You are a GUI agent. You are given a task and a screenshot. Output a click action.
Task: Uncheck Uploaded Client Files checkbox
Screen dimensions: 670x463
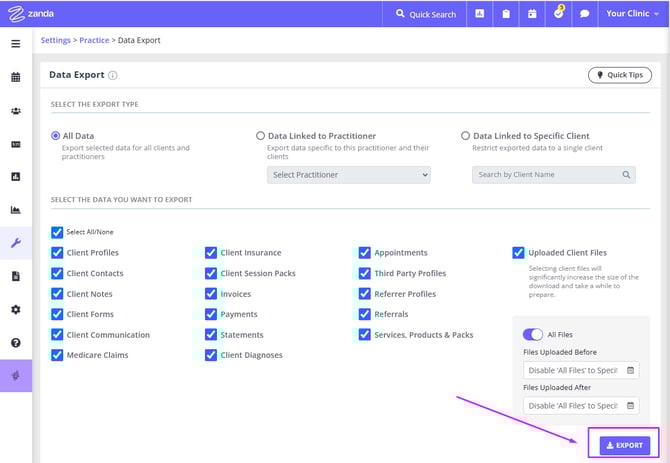[518, 253]
